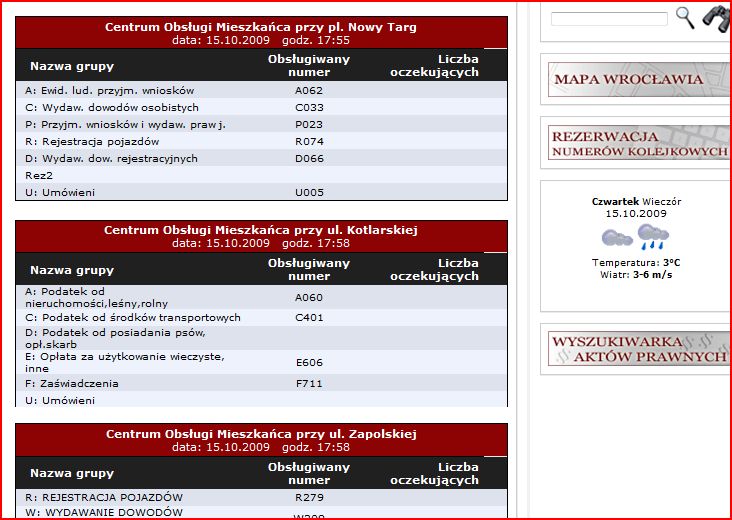Click the search input field

click(609, 19)
